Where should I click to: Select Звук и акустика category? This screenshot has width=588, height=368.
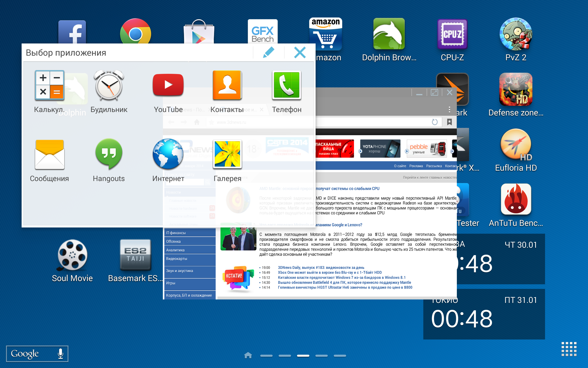pyautogui.click(x=190, y=272)
